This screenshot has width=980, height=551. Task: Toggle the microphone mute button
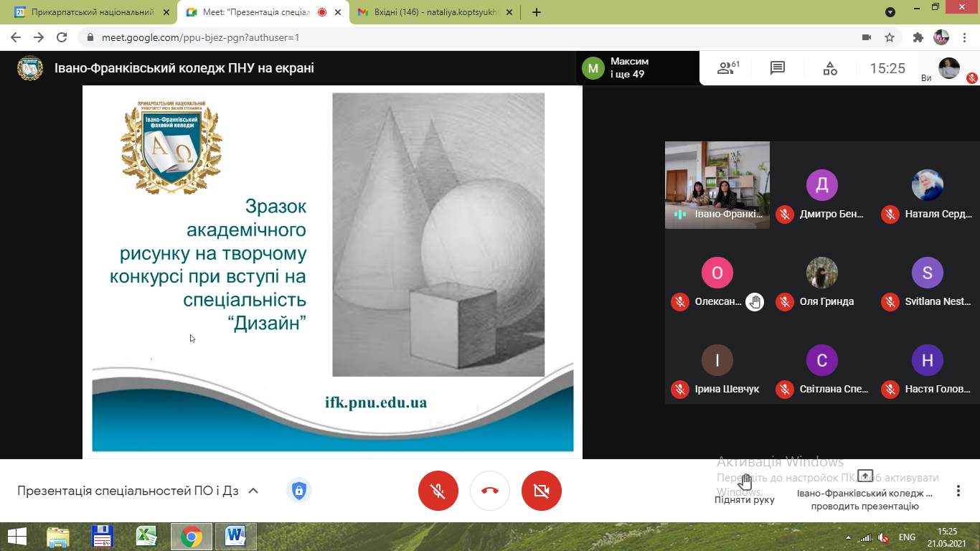pos(438,491)
